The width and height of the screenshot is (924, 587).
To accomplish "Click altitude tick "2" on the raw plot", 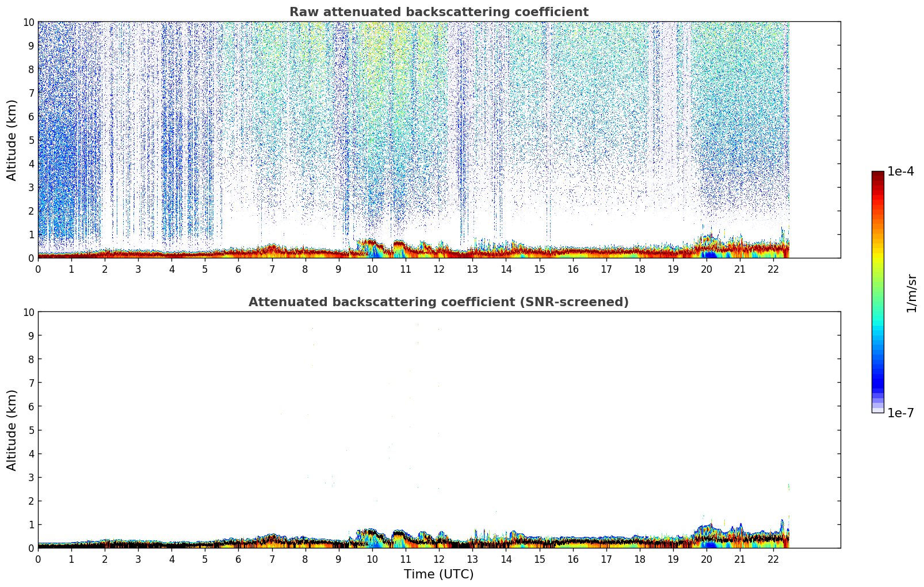I will tap(32, 211).
